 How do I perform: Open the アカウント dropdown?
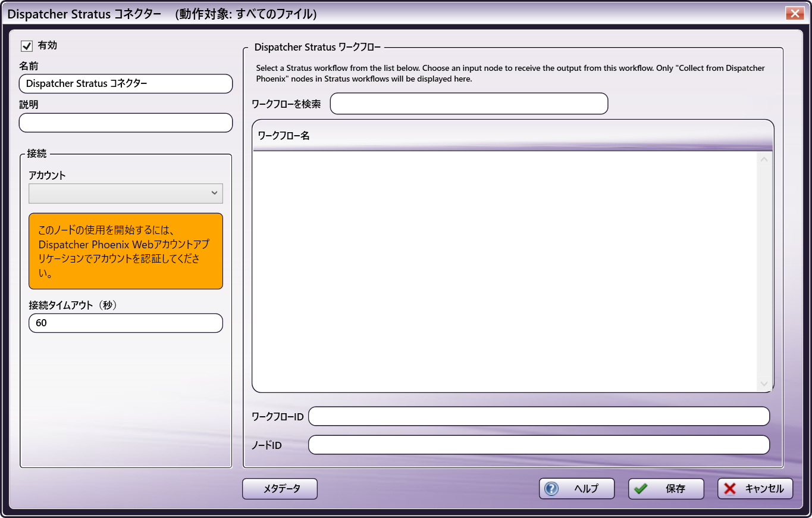tap(126, 194)
